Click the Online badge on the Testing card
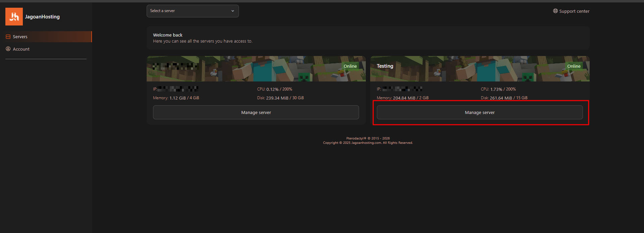The height and width of the screenshot is (233, 644). 574,66
